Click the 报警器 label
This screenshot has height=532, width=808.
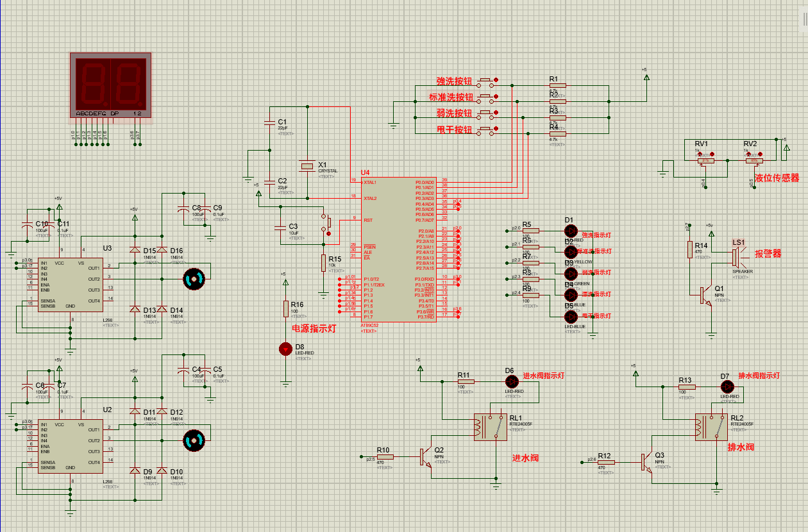click(x=768, y=254)
